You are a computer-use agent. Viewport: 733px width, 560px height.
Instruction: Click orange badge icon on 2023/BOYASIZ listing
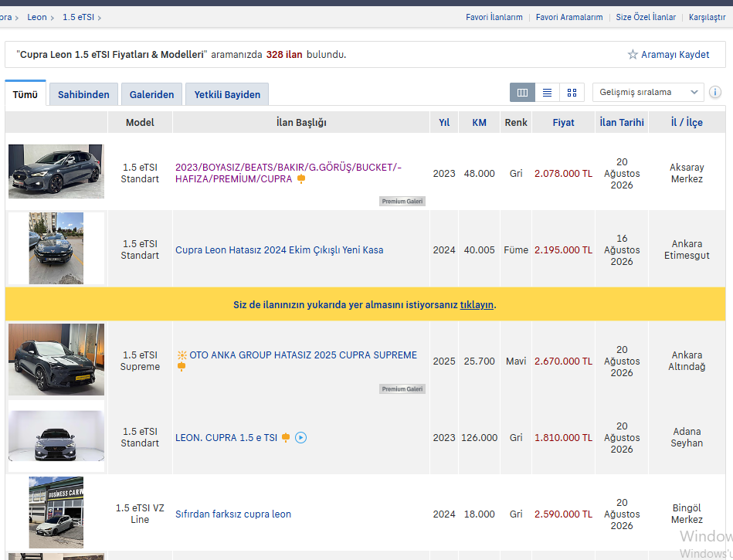point(301,179)
